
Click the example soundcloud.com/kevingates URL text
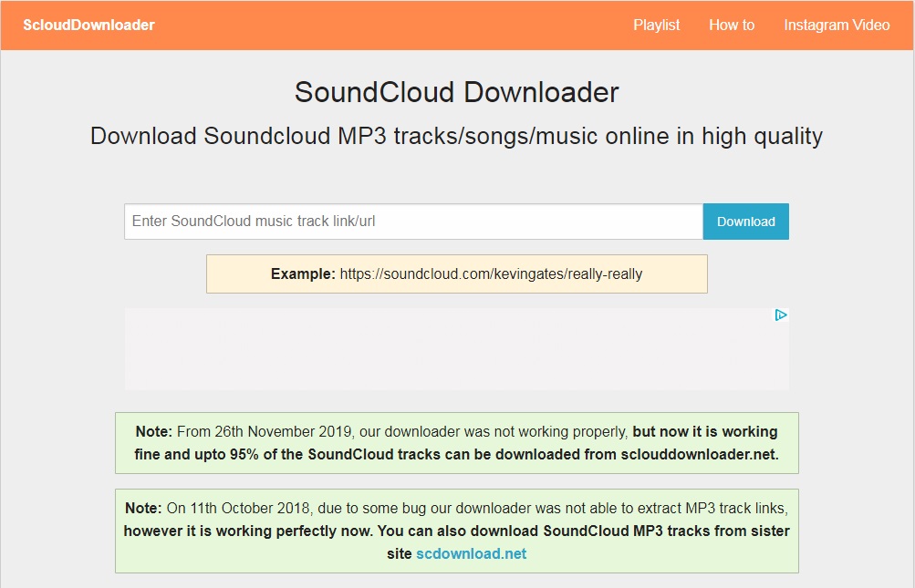coord(491,274)
